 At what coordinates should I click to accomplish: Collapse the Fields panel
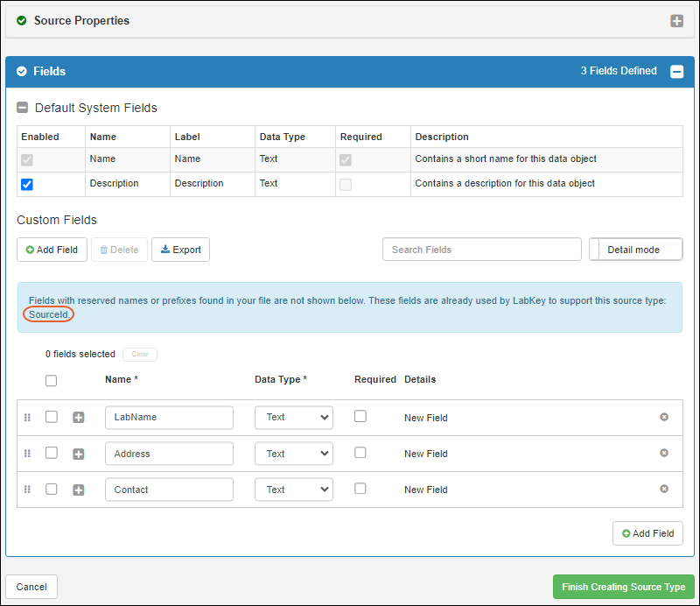pos(676,72)
